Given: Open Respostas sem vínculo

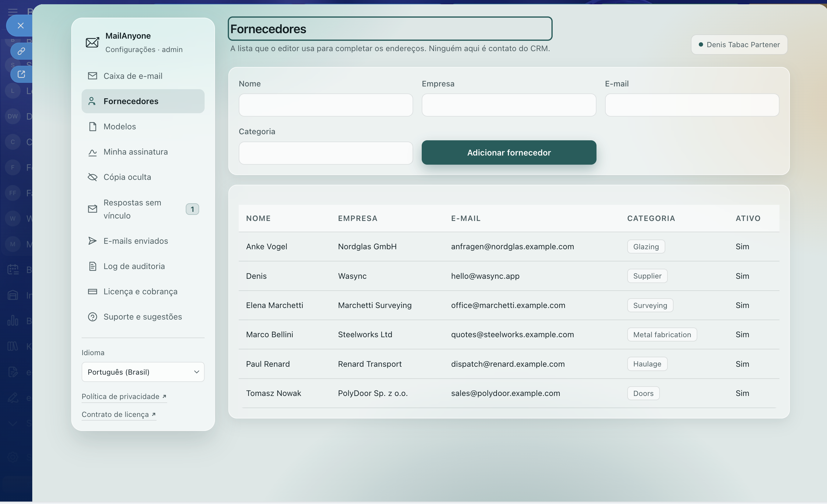Looking at the screenshot, I should (x=143, y=209).
